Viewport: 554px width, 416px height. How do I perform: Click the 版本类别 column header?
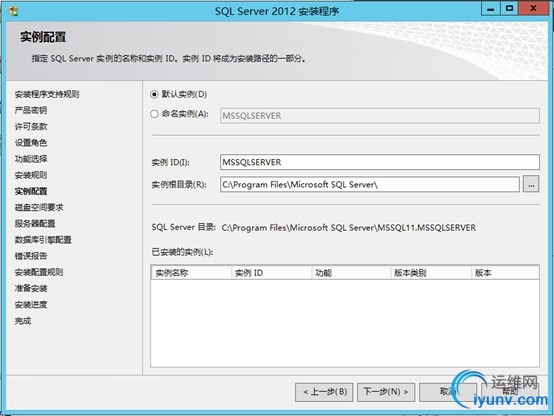(431, 273)
